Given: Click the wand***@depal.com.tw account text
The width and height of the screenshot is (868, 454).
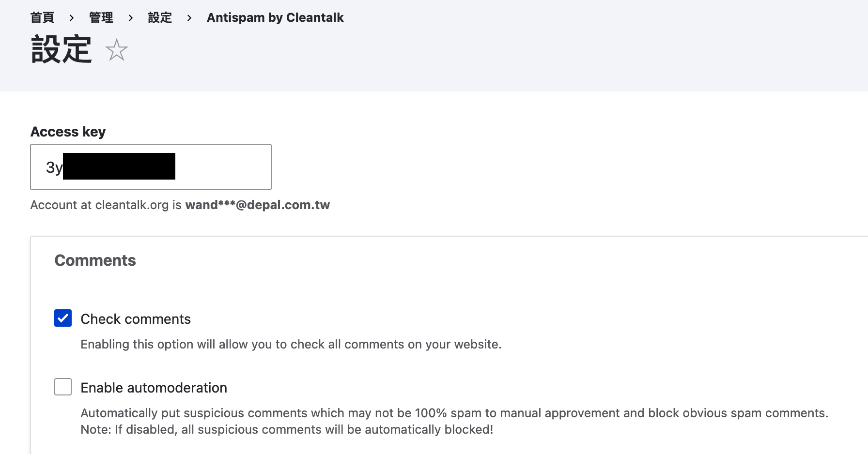Looking at the screenshot, I should (x=257, y=205).
